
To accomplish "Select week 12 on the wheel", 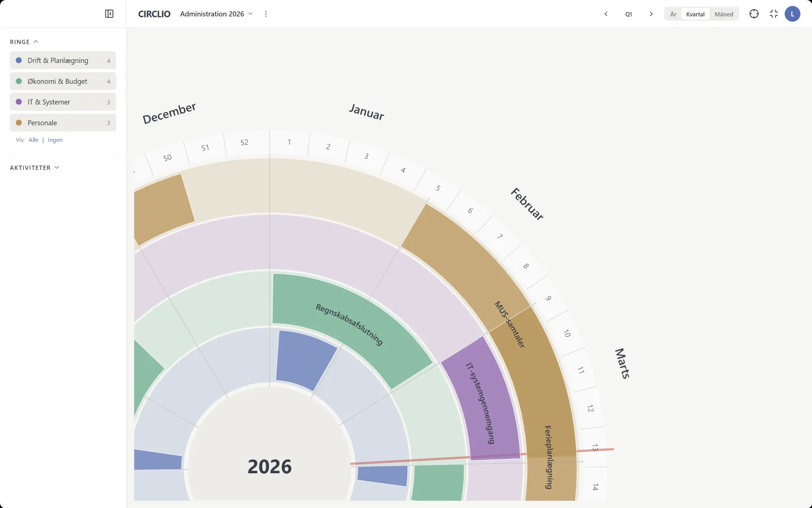I will 590,409.
